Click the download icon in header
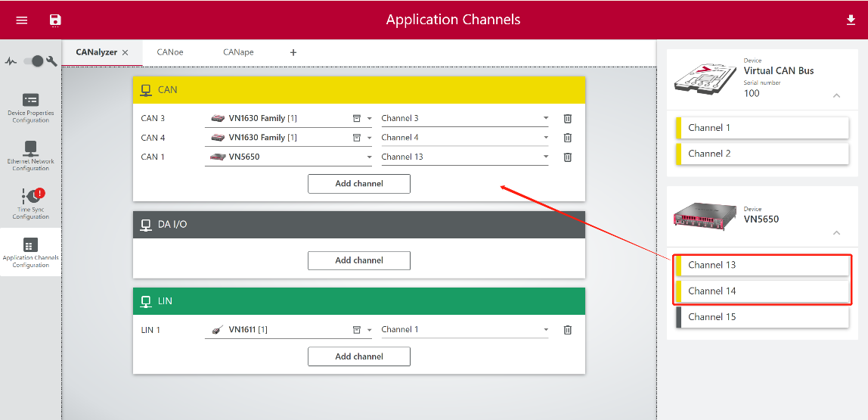 (851, 20)
